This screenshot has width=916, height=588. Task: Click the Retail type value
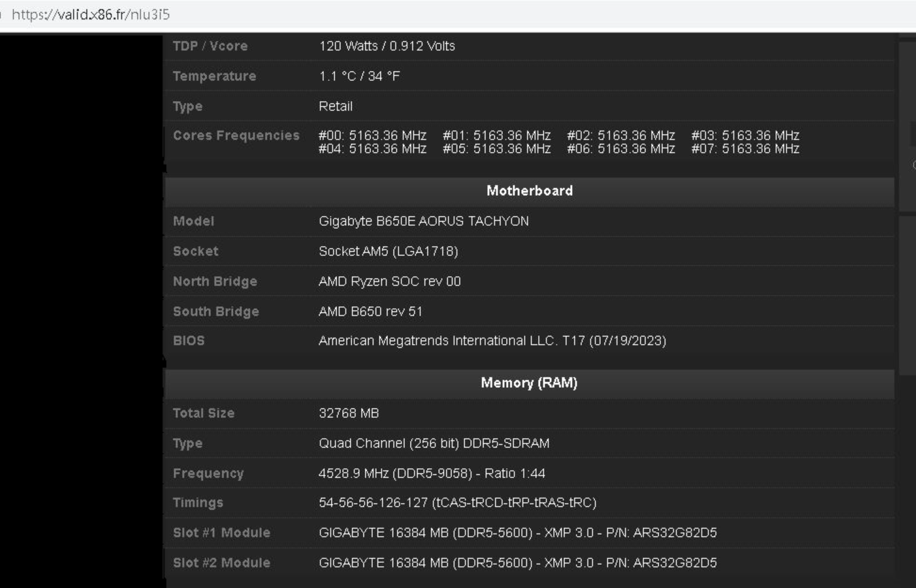[x=335, y=106]
